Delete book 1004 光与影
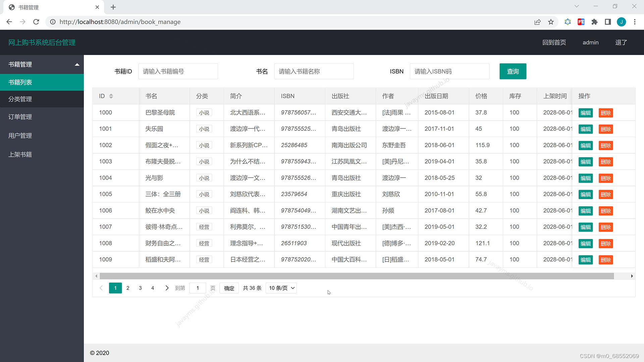This screenshot has width=644, height=362. (x=605, y=178)
